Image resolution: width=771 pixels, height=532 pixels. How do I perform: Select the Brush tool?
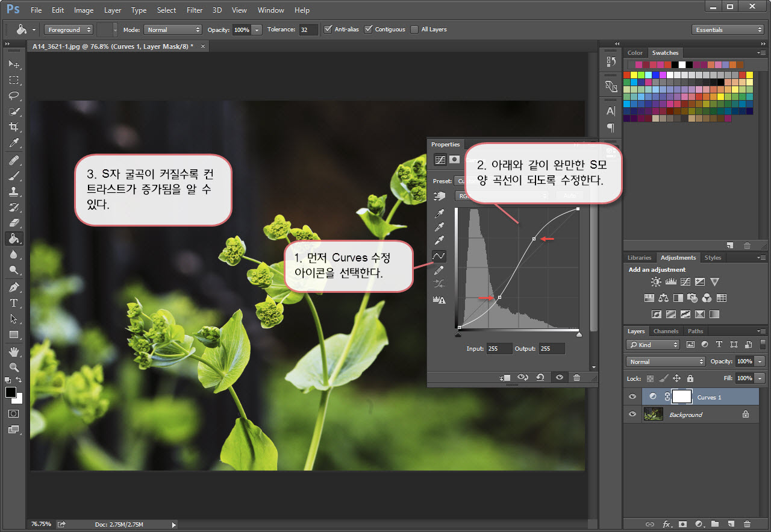(x=13, y=176)
